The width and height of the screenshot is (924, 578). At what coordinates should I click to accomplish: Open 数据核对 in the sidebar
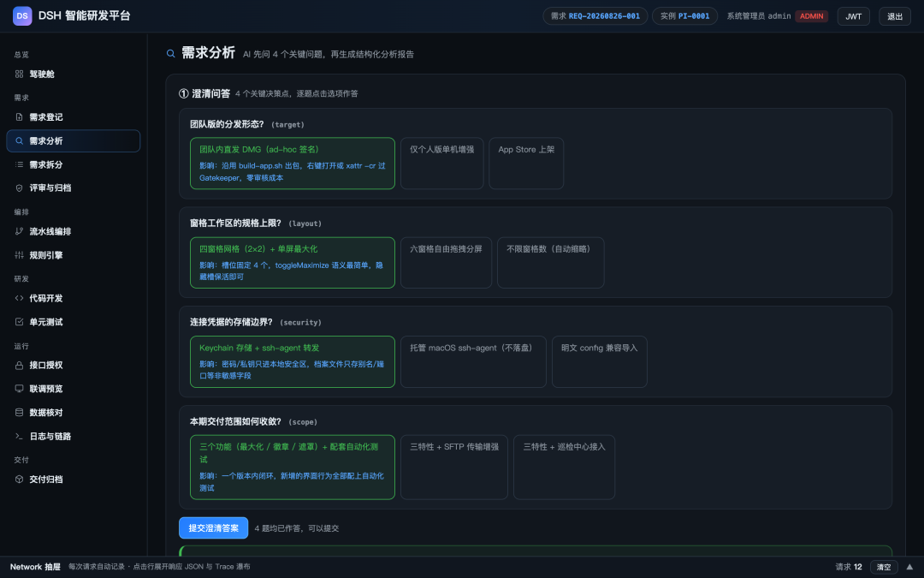(x=73, y=413)
